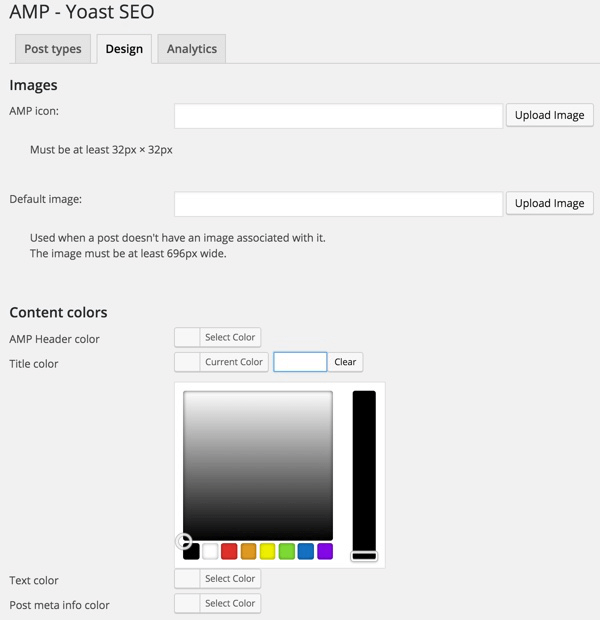
Task: Click the 'Content colors' heading
Action: pos(58,312)
